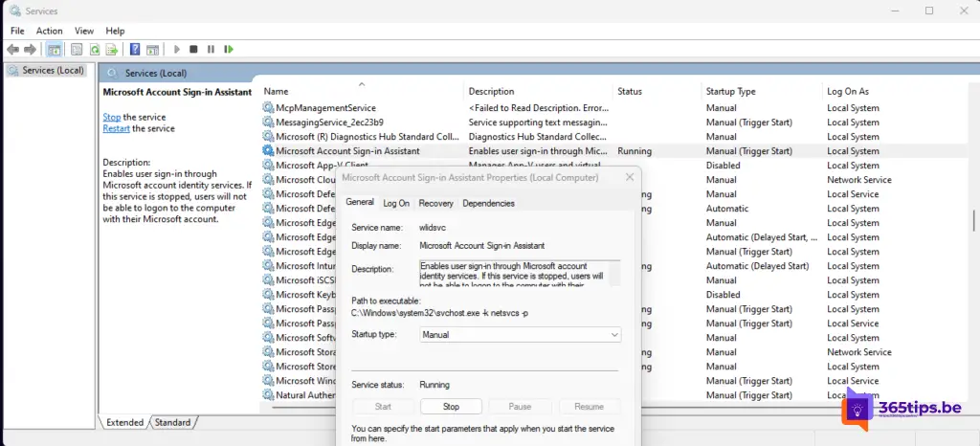Open Help via the blue question mark icon
The width and height of the screenshot is (980, 446).
(135, 49)
